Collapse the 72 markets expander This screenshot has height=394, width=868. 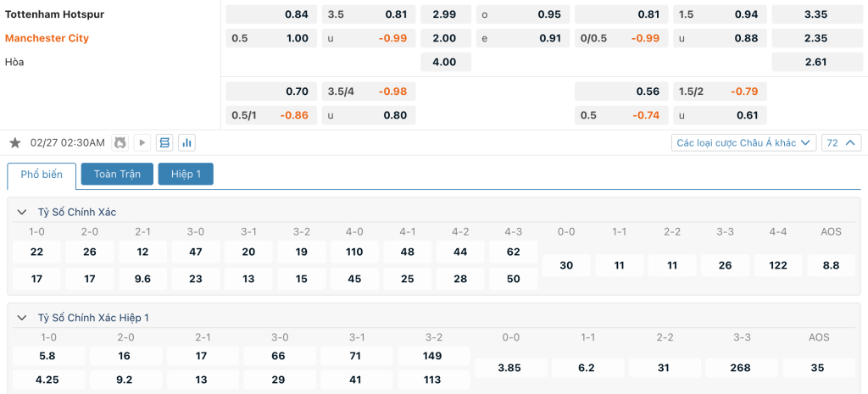click(x=842, y=142)
